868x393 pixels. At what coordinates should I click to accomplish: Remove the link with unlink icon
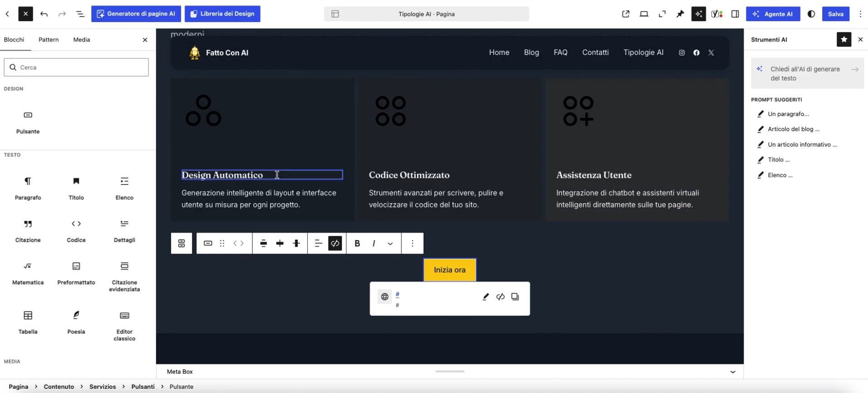(x=500, y=297)
